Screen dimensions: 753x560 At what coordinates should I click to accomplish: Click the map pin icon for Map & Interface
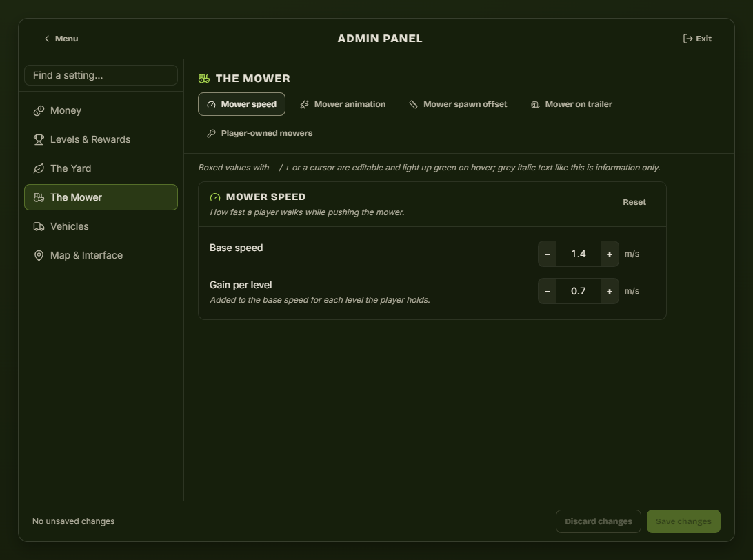(x=39, y=255)
